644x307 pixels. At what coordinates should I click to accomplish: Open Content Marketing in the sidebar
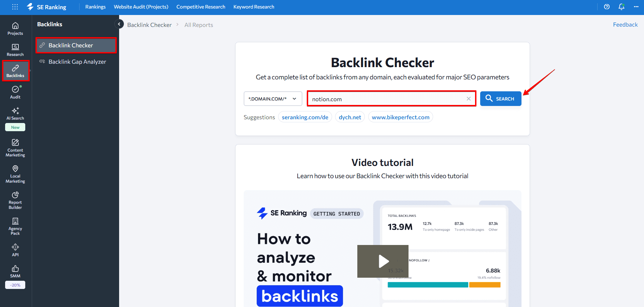click(x=15, y=148)
